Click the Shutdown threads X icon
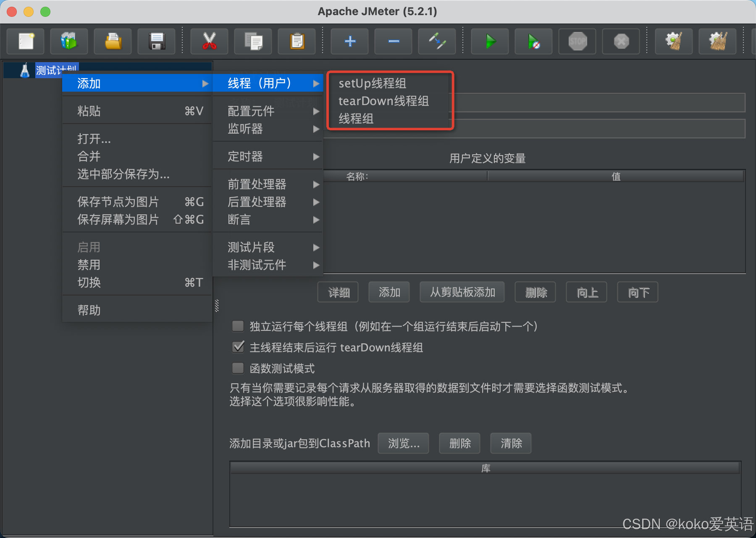The width and height of the screenshot is (756, 538). [x=621, y=41]
